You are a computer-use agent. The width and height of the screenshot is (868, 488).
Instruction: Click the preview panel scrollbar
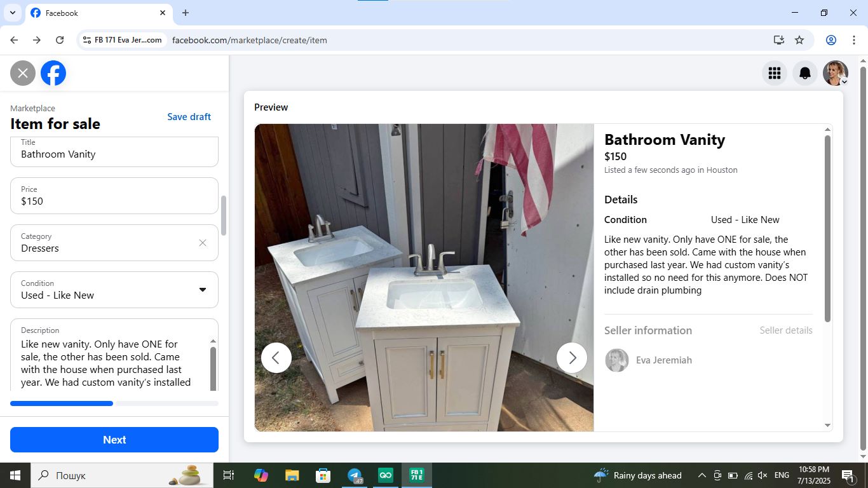click(827, 229)
